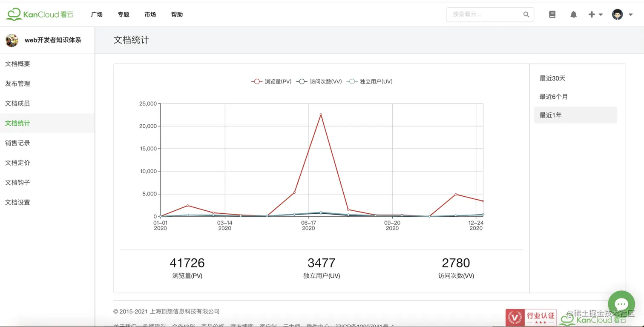Open the user avatar account menu

(622, 14)
